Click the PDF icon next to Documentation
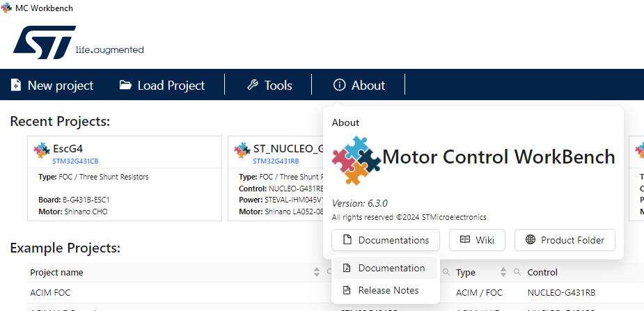 click(x=347, y=268)
